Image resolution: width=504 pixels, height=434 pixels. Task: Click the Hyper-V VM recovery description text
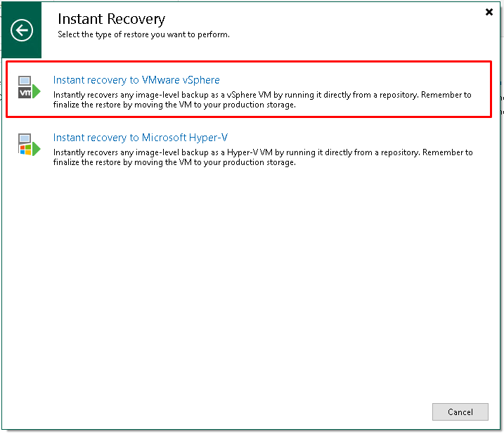click(263, 157)
